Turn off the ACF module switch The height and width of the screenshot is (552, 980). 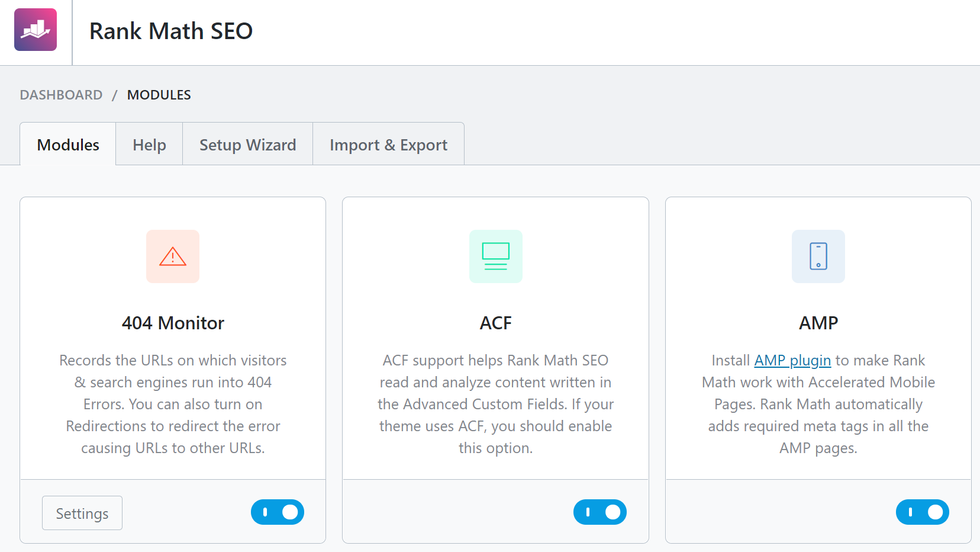pyautogui.click(x=599, y=512)
